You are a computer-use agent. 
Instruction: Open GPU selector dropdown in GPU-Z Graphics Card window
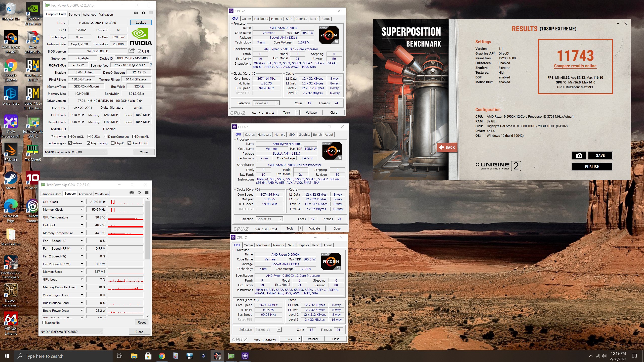tap(75, 152)
